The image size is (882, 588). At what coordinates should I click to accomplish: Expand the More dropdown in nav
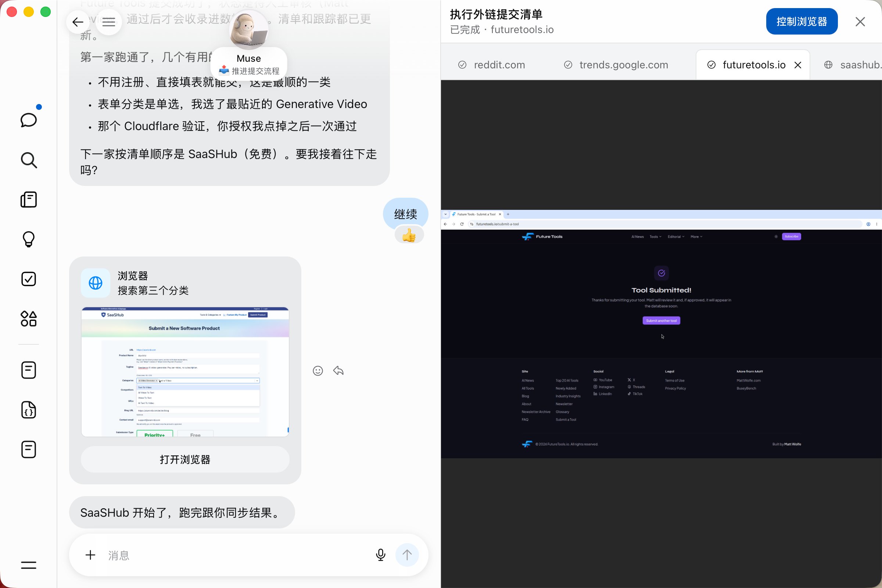(696, 237)
